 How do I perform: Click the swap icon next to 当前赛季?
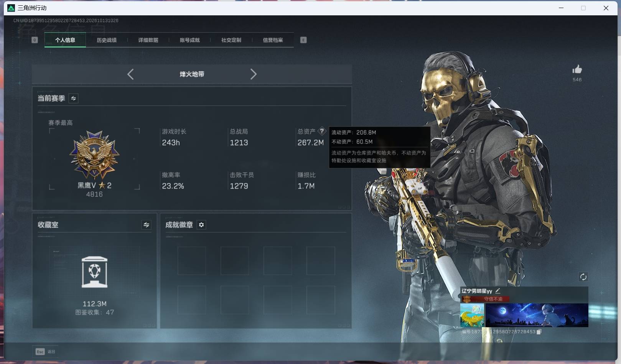(x=73, y=98)
